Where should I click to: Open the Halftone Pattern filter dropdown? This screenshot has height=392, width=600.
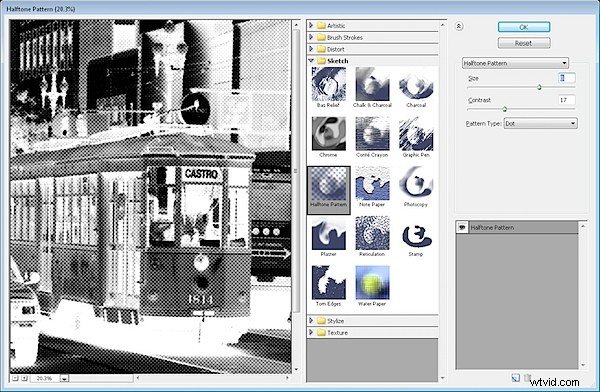[x=515, y=63]
